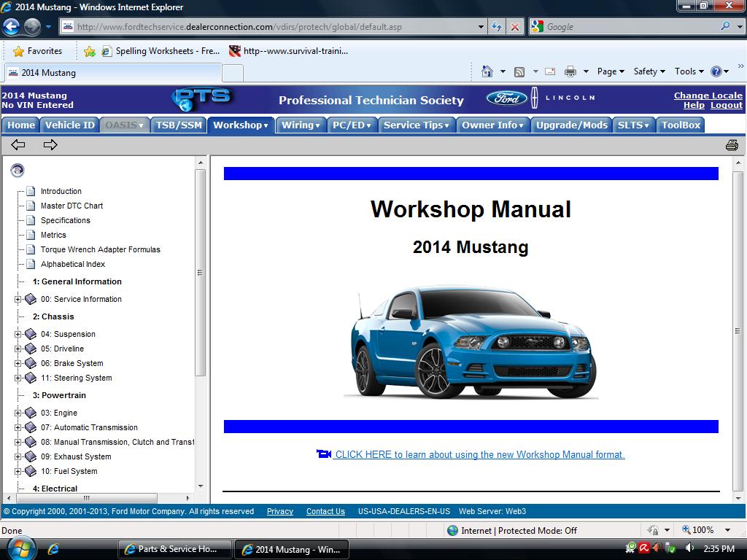Click the printer icon in manual toolbar
The image size is (747, 560).
coord(731,145)
